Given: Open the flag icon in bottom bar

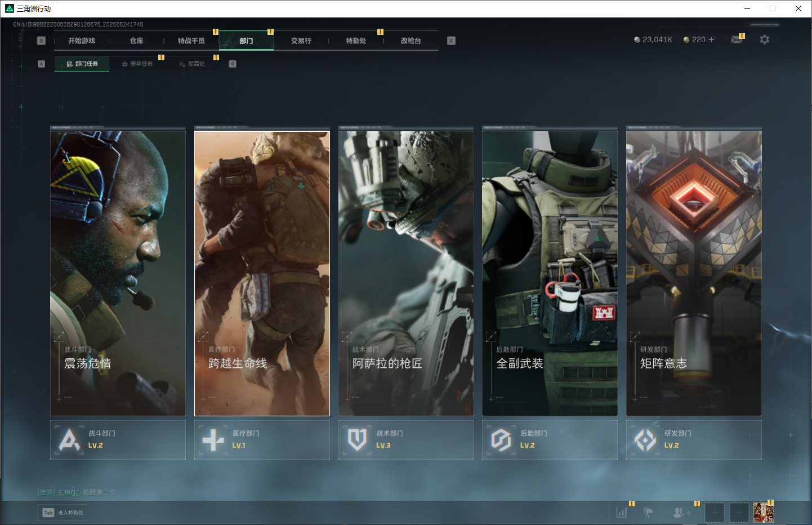Looking at the screenshot, I should click(648, 513).
